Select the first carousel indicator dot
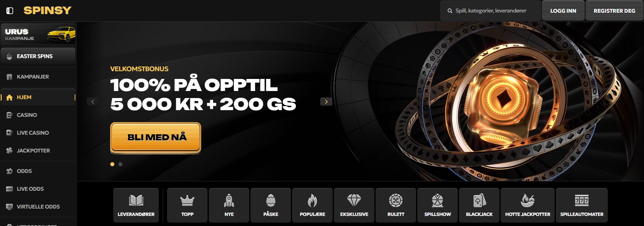644x226 pixels. coord(112,164)
